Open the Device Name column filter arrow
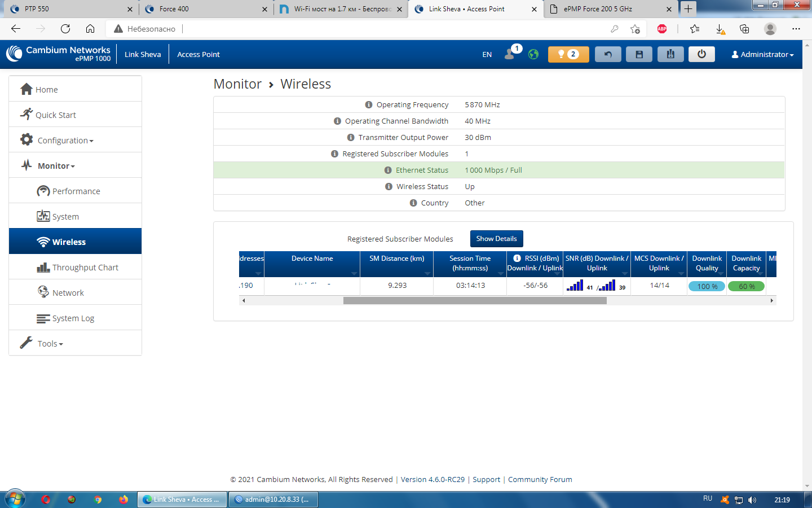 354,273
